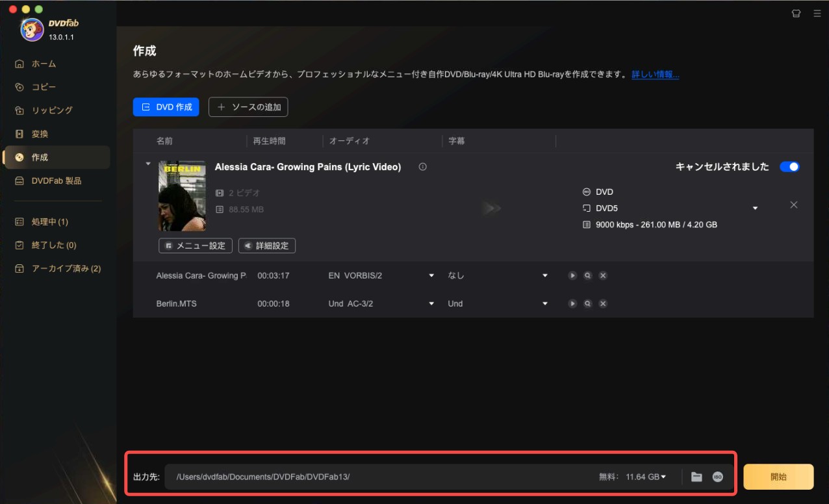Click the 00:03:17 duration value
The image size is (829, 504).
(274, 275)
